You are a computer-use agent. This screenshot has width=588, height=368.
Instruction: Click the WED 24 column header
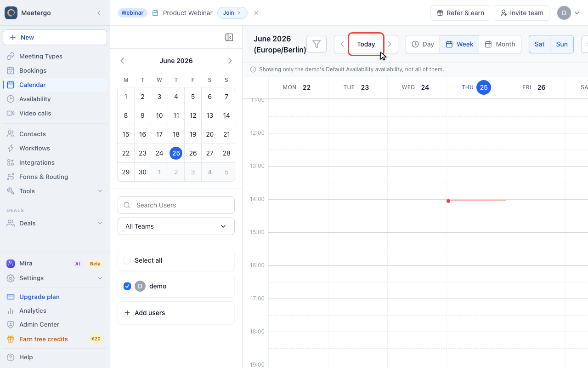click(x=417, y=87)
